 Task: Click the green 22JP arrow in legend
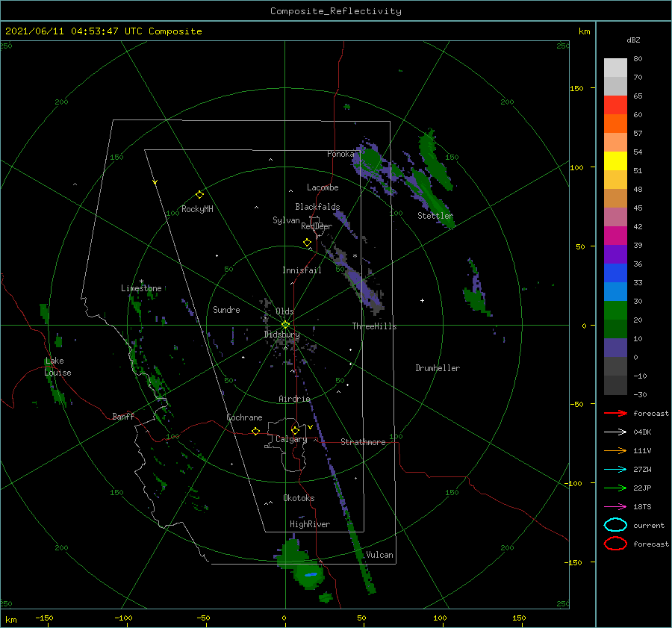pos(615,488)
